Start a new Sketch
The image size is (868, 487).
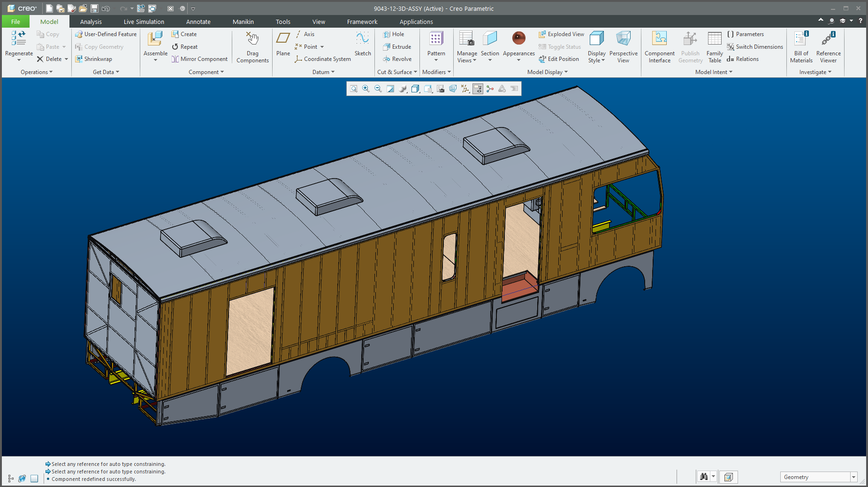click(x=362, y=44)
